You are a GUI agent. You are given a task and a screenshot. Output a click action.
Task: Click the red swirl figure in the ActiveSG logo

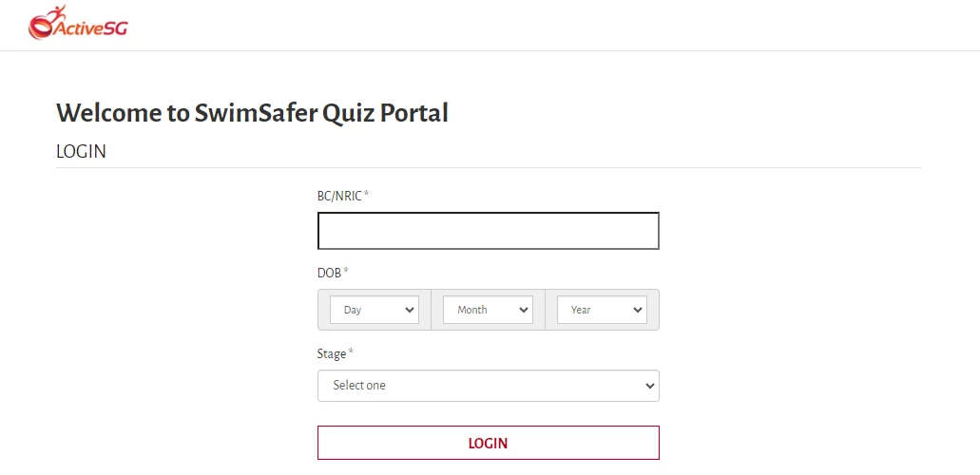click(x=45, y=23)
